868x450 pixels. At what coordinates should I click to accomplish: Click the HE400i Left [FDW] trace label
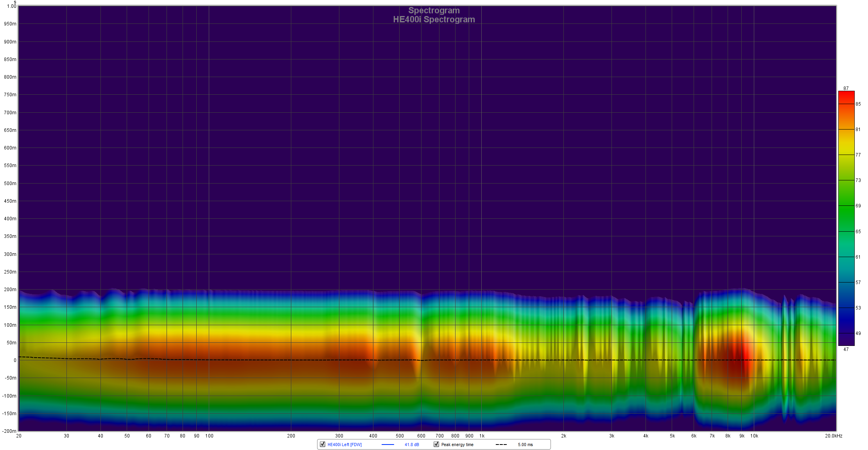(344, 445)
